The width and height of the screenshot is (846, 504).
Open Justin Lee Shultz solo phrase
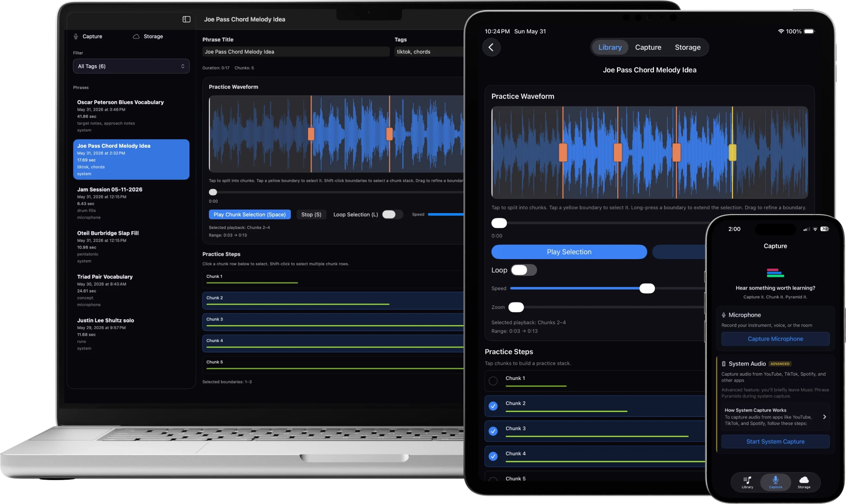[x=131, y=334]
